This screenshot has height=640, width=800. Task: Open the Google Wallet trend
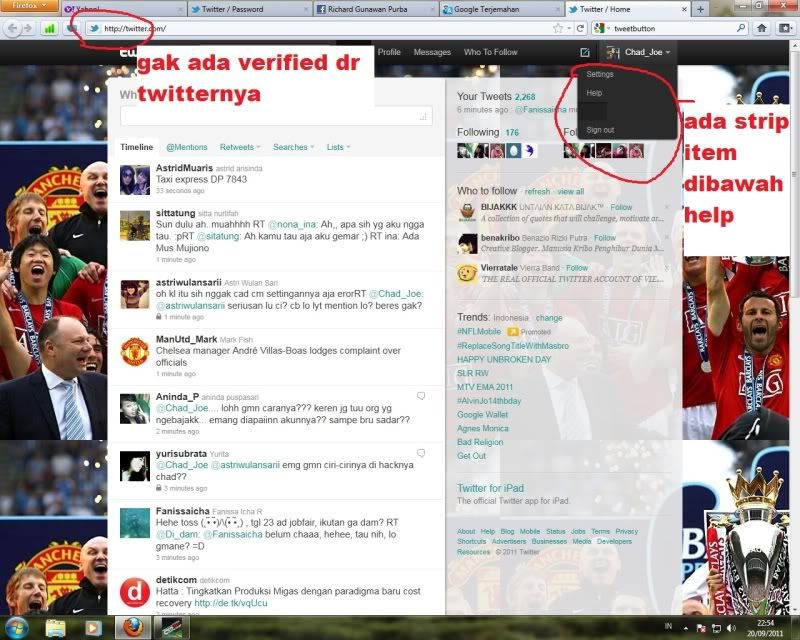tap(483, 414)
